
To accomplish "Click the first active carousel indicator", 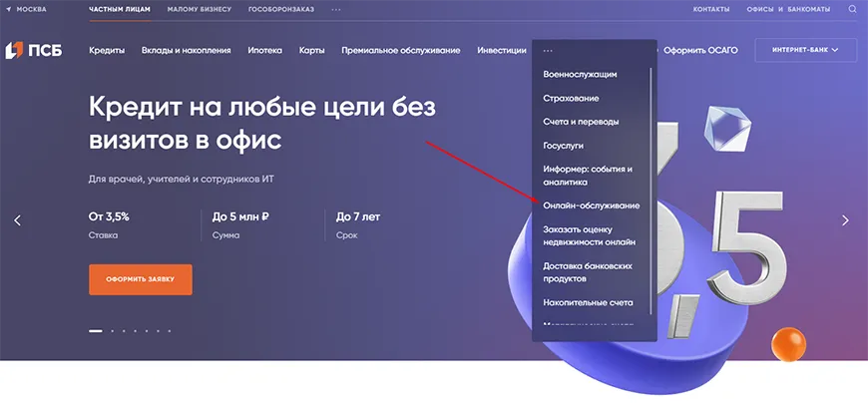I will click(x=96, y=330).
